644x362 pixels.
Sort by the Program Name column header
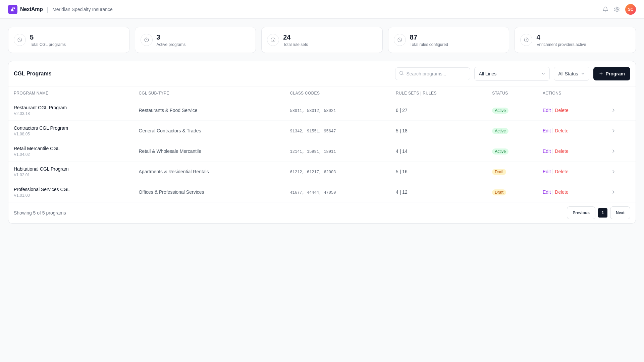pyautogui.click(x=31, y=93)
